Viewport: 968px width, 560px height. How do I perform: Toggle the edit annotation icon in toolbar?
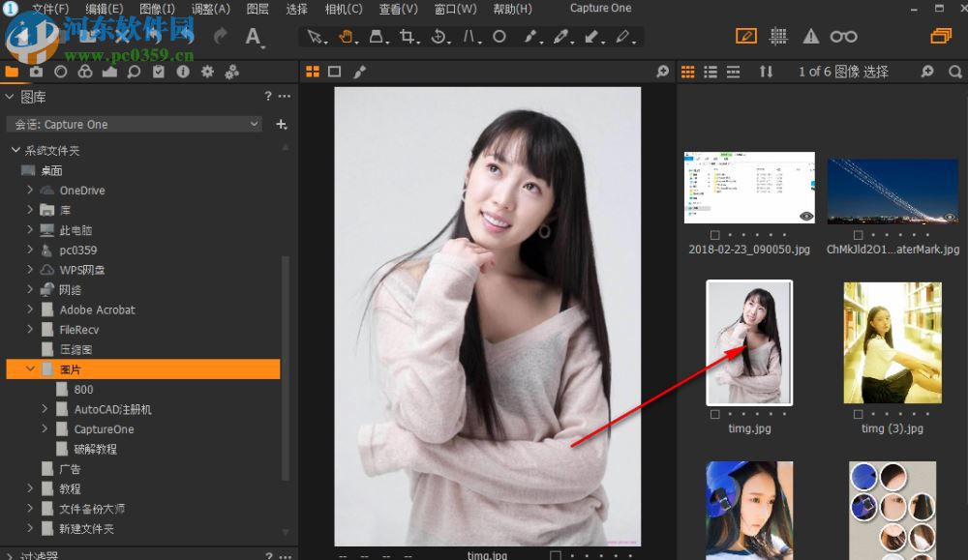746,36
